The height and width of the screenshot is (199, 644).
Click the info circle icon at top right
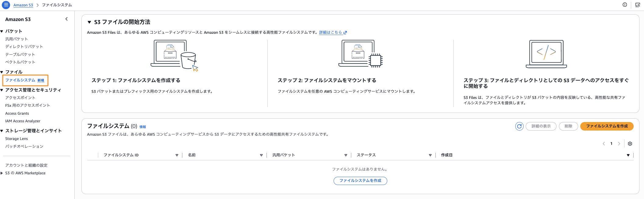[625, 5]
